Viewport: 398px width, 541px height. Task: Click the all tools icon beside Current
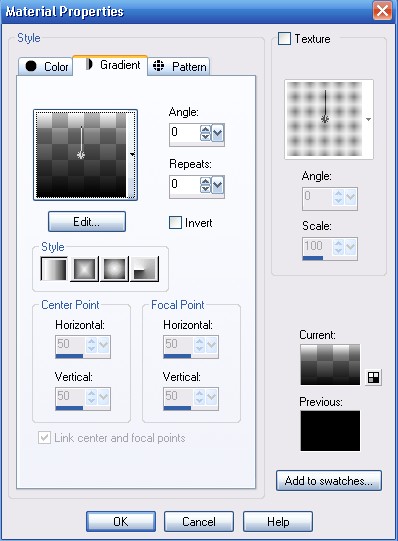(374, 377)
